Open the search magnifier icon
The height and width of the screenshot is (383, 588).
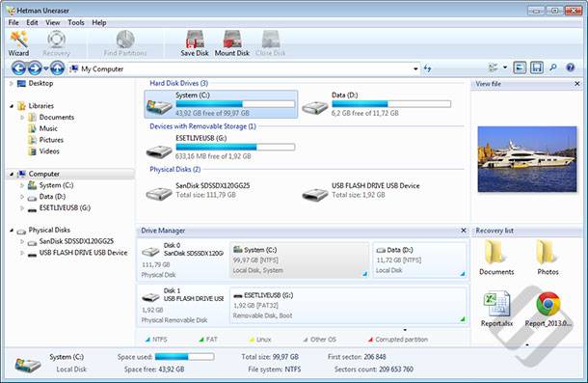tap(552, 68)
